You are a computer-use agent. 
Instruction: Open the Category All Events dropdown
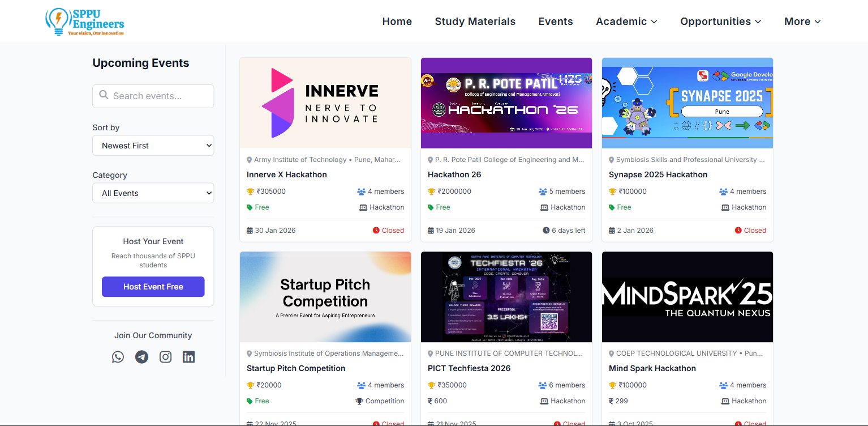[x=153, y=193]
